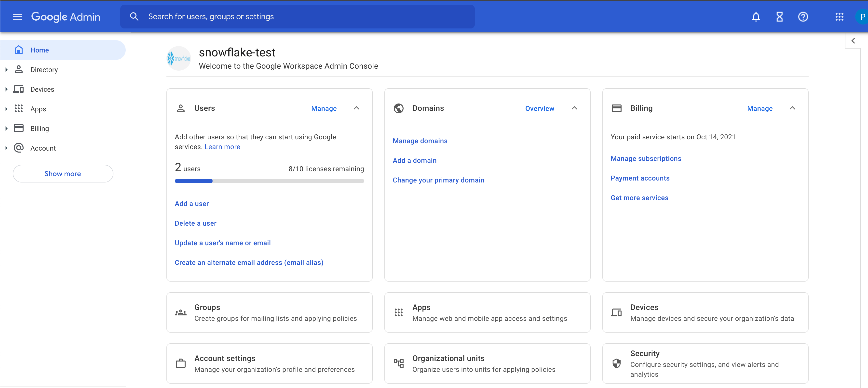The height and width of the screenshot is (388, 868).
Task: Expand the Account sidebar section
Action: (x=6, y=148)
